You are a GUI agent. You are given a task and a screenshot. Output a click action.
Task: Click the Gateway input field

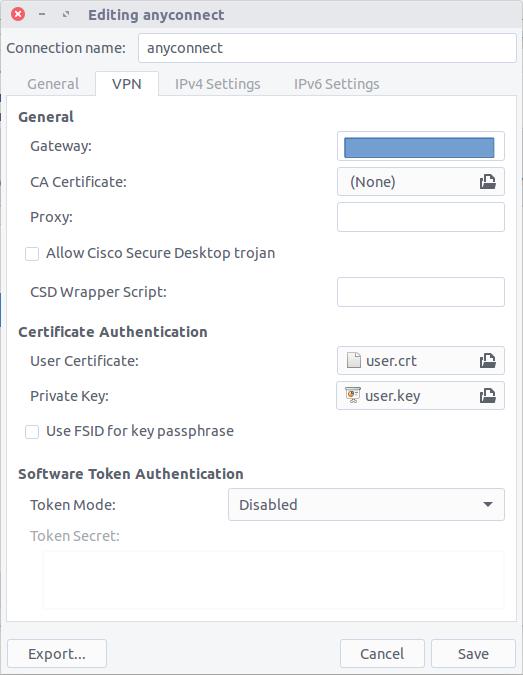(421, 146)
